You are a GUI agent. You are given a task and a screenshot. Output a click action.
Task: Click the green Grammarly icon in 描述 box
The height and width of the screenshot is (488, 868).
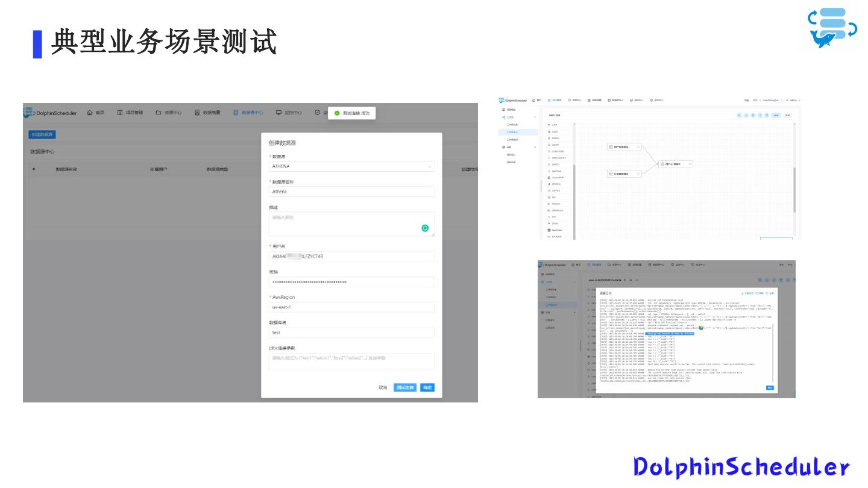[425, 228]
